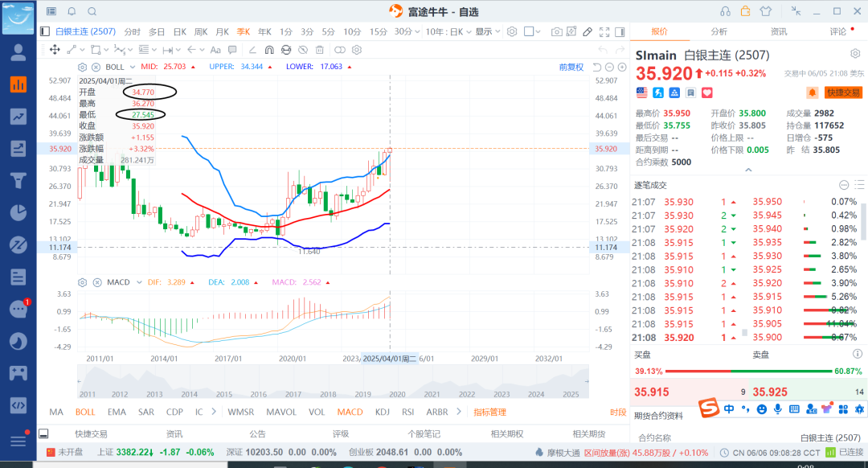This screenshot has width=868, height=468.
Task: Open the account profile sidebar icon
Action: 18,52
